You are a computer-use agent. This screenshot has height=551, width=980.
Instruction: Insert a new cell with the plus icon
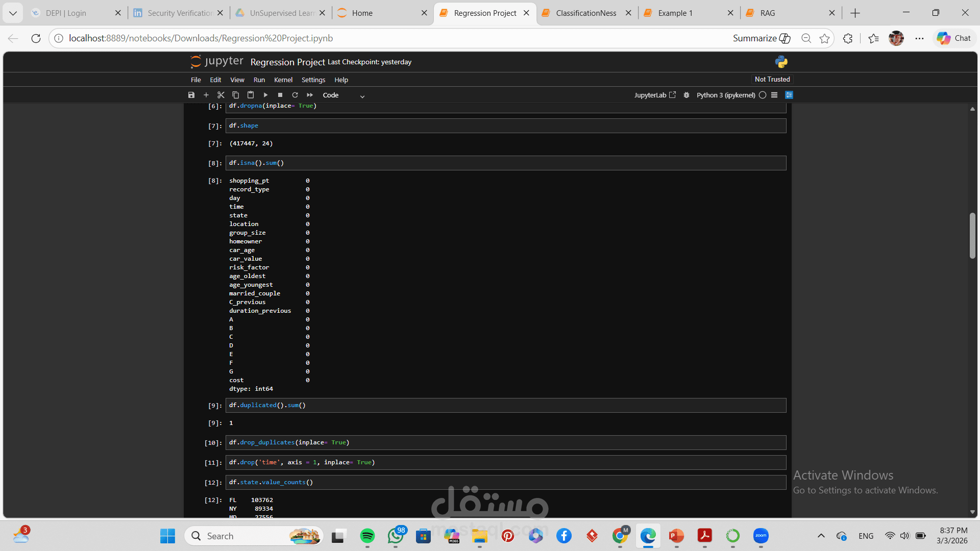point(206,95)
